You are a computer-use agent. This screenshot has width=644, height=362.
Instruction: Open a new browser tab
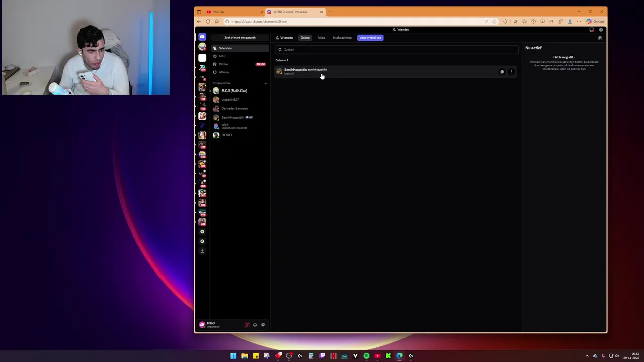coord(330,12)
